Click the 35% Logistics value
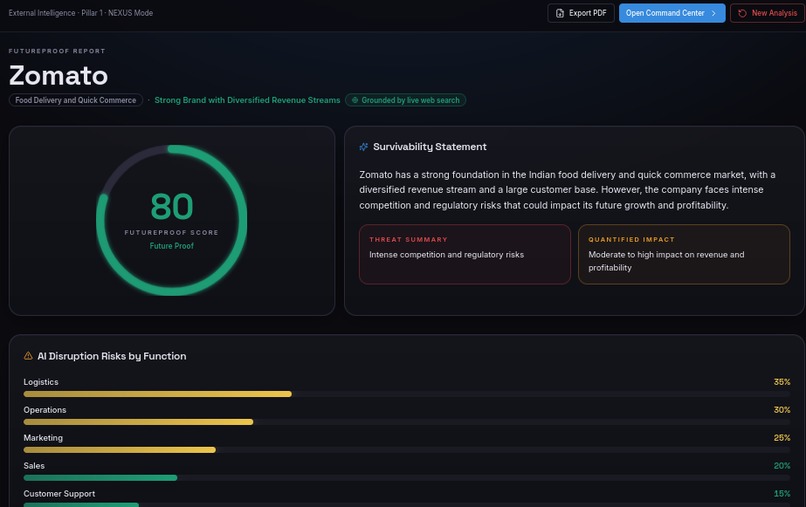806x507 pixels. 782,382
